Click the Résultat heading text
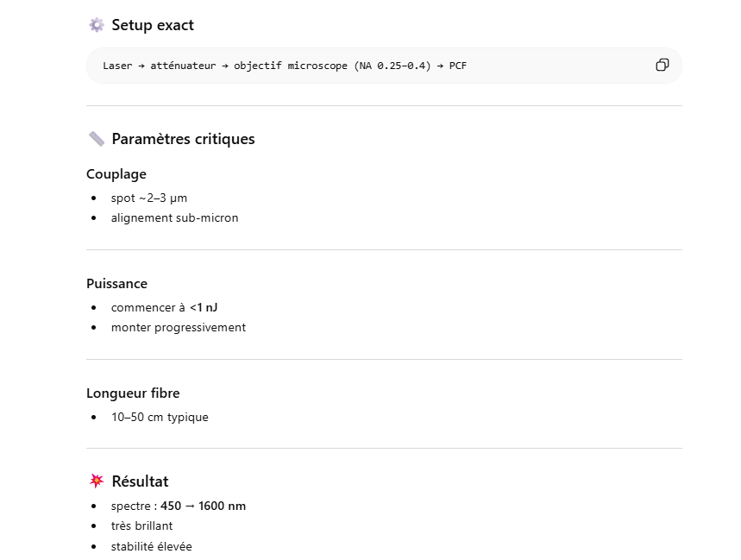This screenshot has width=741, height=560. [x=140, y=481]
